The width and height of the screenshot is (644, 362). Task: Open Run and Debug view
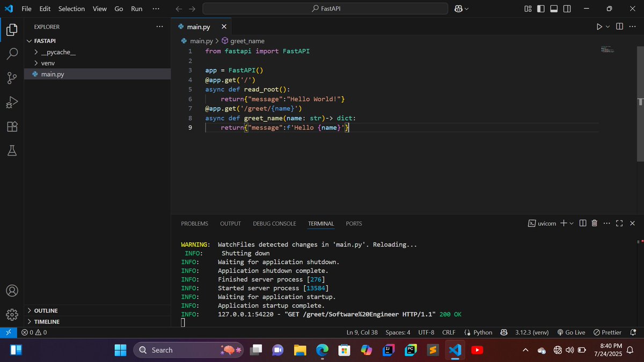(12, 102)
